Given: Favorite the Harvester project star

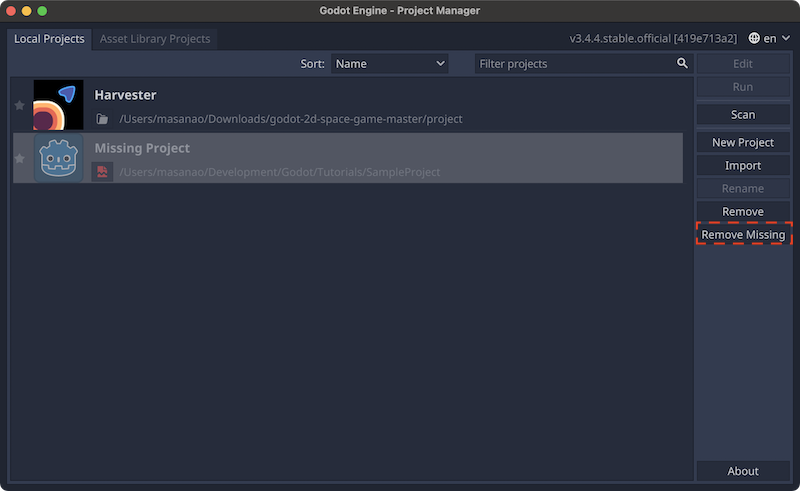Looking at the screenshot, I should pos(19,106).
